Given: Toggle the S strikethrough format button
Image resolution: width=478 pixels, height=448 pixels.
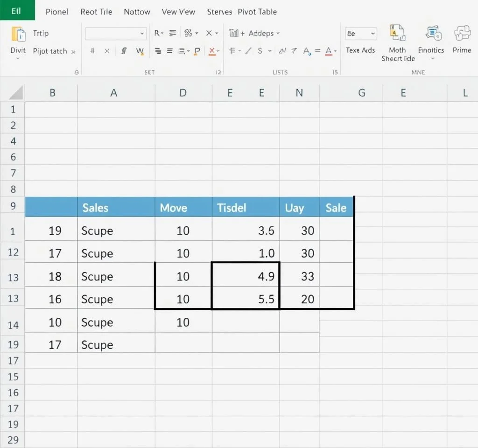Looking at the screenshot, I should pyautogui.click(x=258, y=51).
